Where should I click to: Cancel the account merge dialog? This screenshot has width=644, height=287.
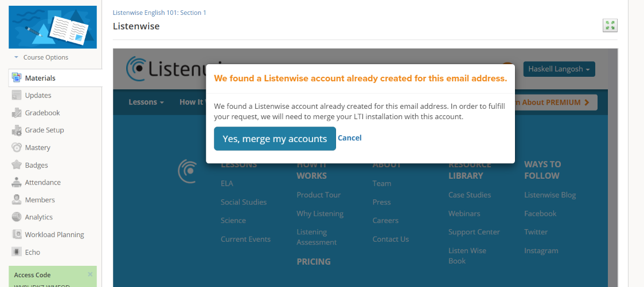pyautogui.click(x=349, y=137)
